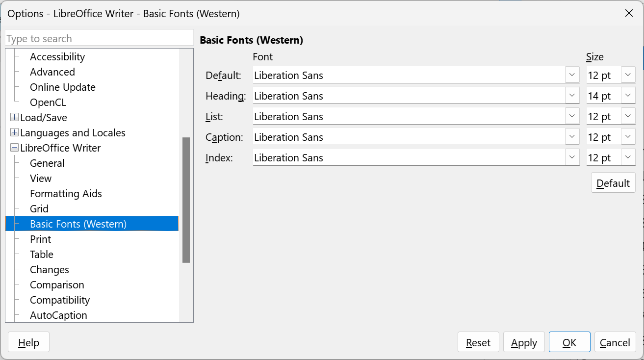This screenshot has height=360, width=644.
Task: Open the AutoCaption options page
Action: 58,315
